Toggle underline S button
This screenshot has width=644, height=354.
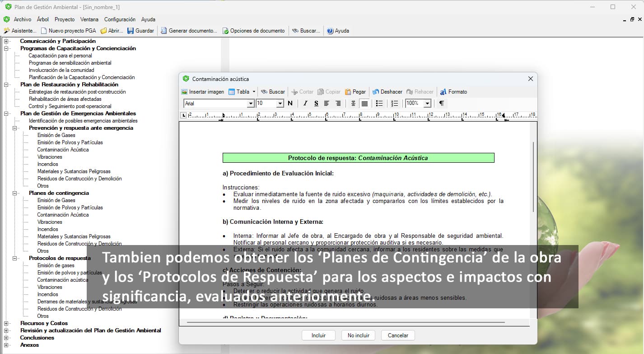coord(316,104)
